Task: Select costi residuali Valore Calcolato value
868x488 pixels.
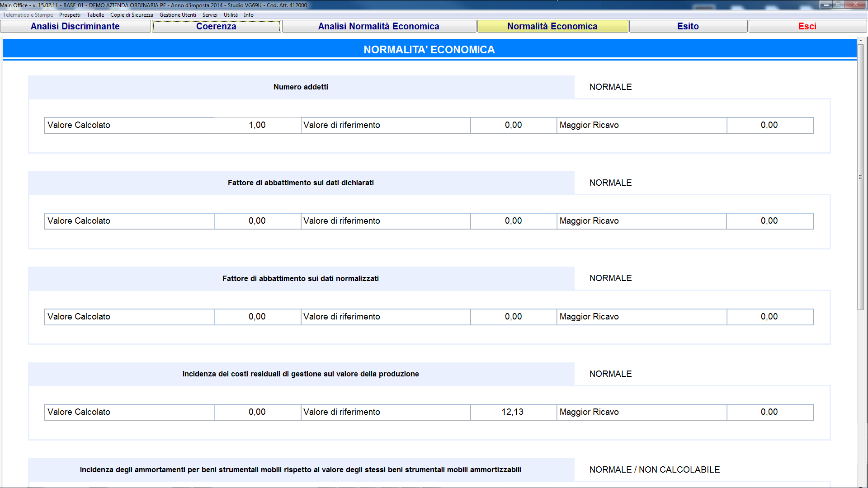Action: coord(257,412)
